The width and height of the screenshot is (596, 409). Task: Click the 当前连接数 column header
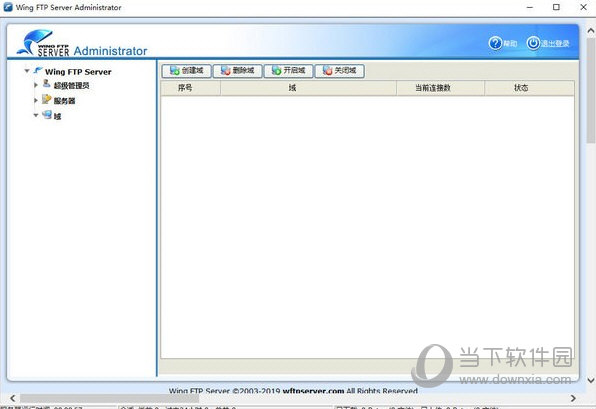[x=440, y=88]
